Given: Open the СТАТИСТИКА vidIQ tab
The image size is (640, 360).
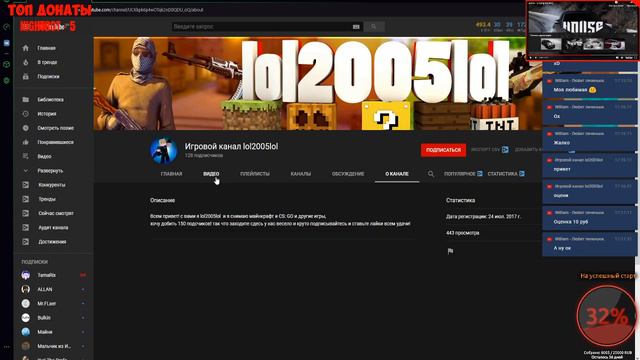Looking at the screenshot, I should (x=506, y=174).
